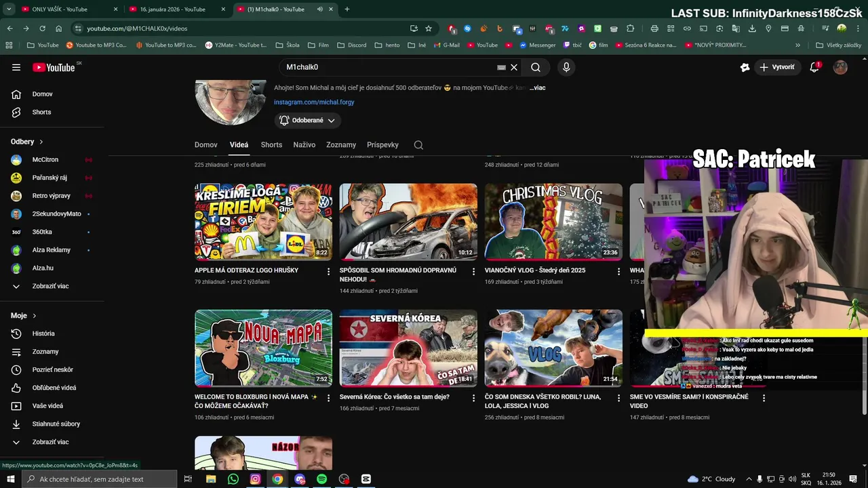Screen dimensions: 868x488
Task: Open the YouTube hamburger guide menu
Action: pyautogui.click(x=16, y=67)
